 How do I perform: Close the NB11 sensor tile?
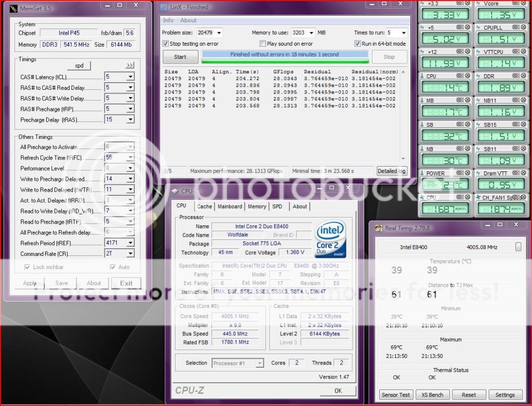click(x=524, y=100)
